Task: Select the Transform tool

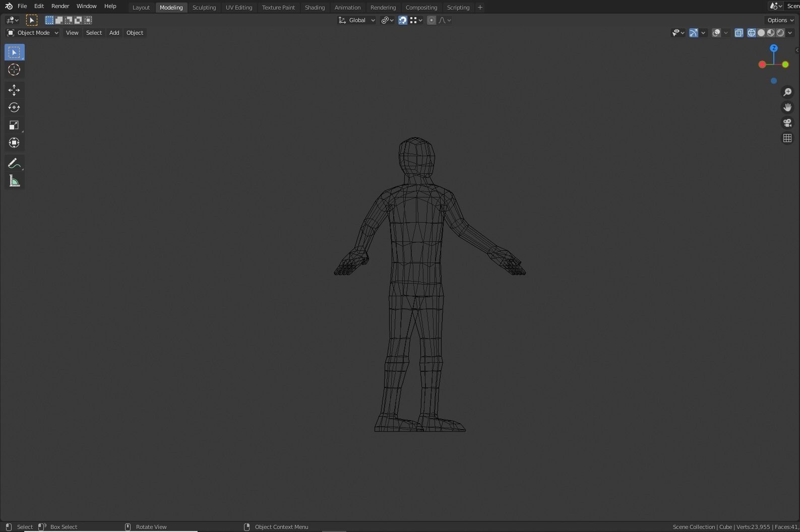Action: (14, 143)
